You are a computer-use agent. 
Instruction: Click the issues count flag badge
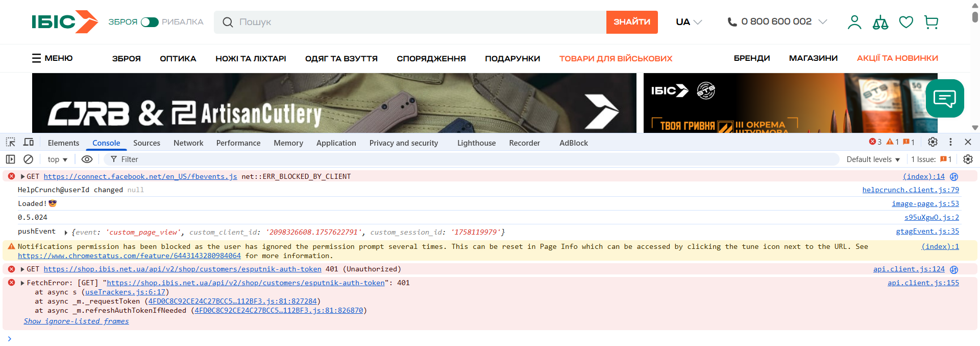(x=909, y=142)
